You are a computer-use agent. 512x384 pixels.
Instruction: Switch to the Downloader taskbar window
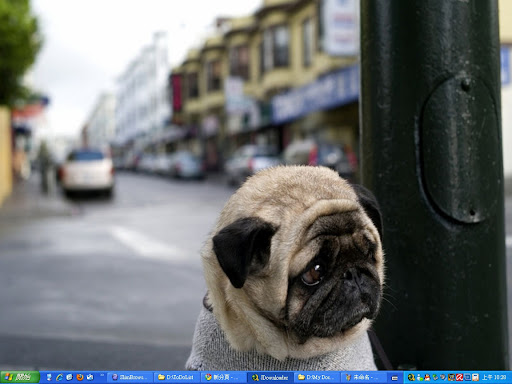click(x=270, y=377)
